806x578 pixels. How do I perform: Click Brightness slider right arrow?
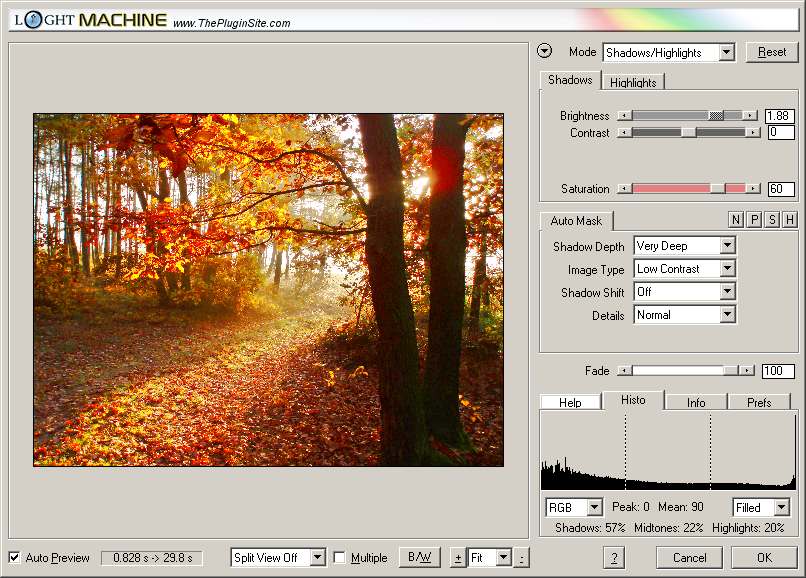click(x=750, y=116)
